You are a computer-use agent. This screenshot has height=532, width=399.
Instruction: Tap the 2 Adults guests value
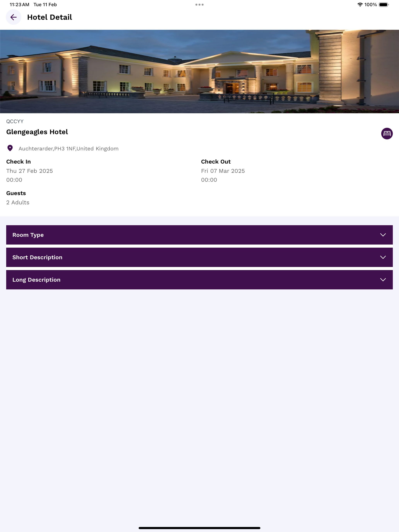pyautogui.click(x=18, y=203)
